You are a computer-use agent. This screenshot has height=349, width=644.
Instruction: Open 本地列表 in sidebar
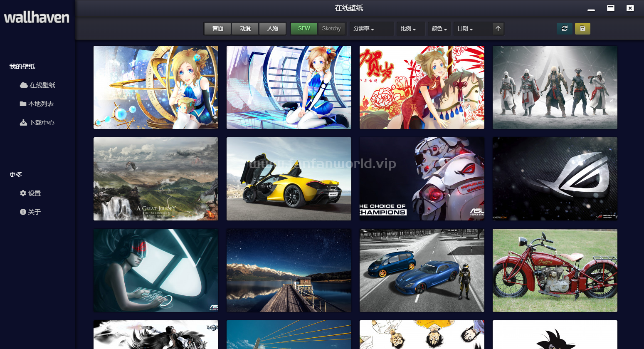coord(37,104)
